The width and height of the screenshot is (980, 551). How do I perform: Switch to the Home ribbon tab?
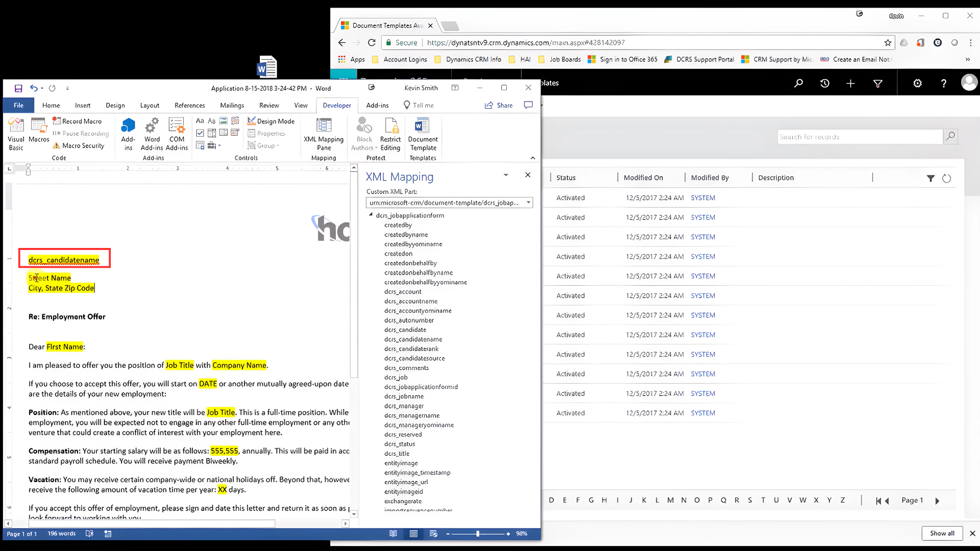(51, 105)
